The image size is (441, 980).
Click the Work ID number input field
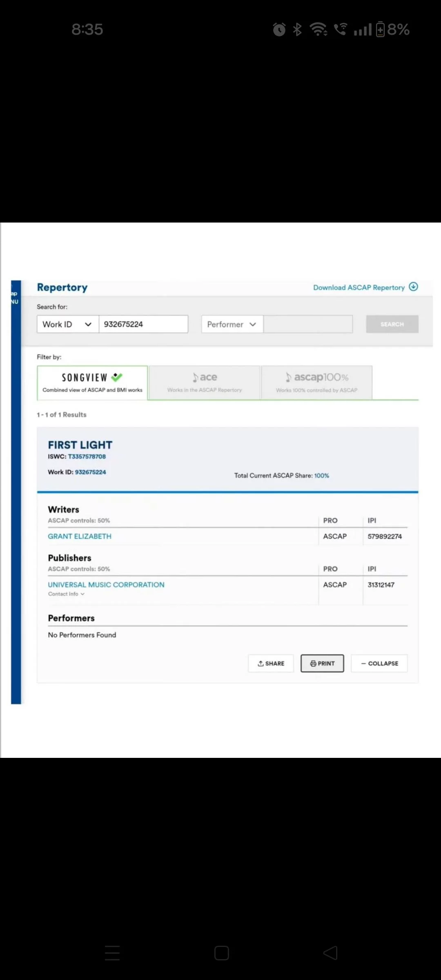click(143, 324)
